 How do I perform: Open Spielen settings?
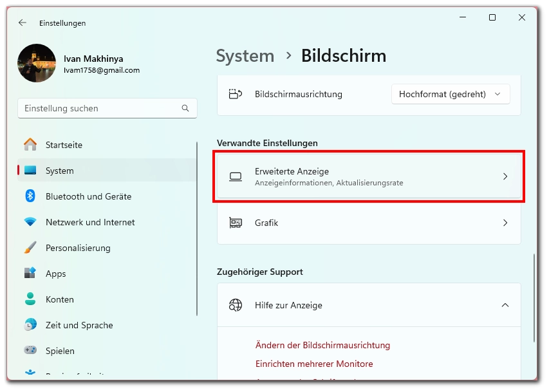[107, 351]
